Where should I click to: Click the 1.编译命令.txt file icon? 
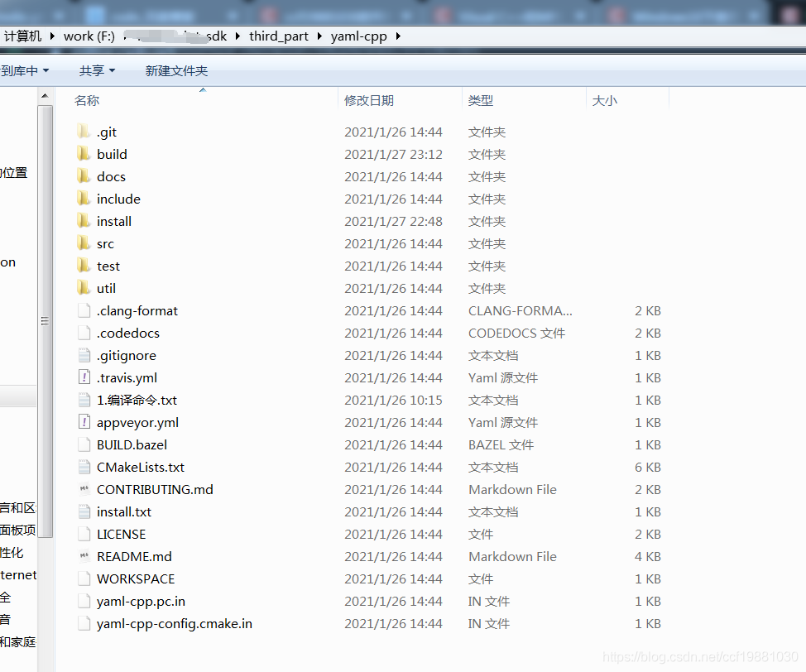[x=84, y=400]
